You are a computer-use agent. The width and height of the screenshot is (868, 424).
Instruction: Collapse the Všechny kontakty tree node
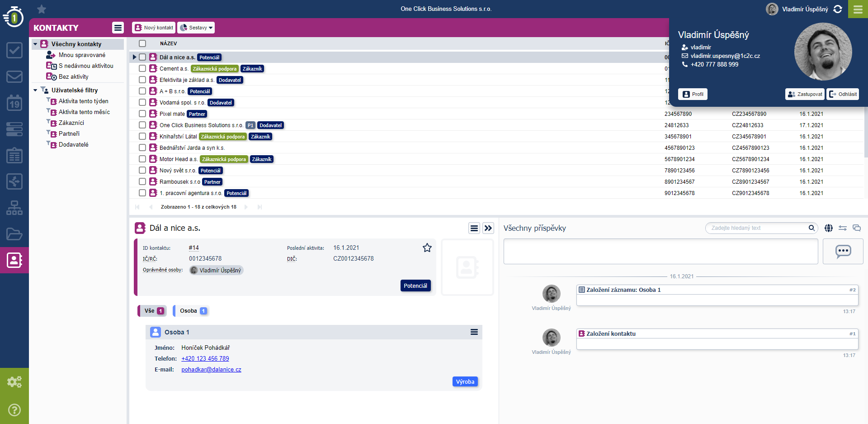click(x=35, y=44)
